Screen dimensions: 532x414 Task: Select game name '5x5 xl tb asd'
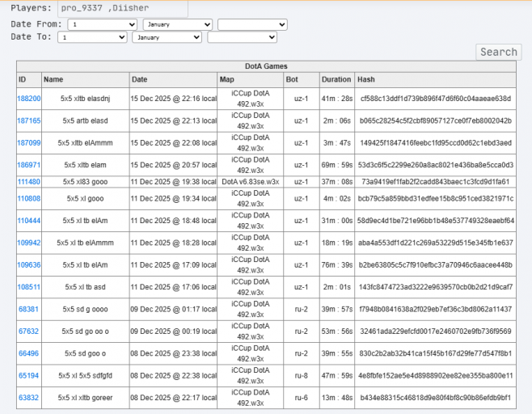tap(85, 287)
